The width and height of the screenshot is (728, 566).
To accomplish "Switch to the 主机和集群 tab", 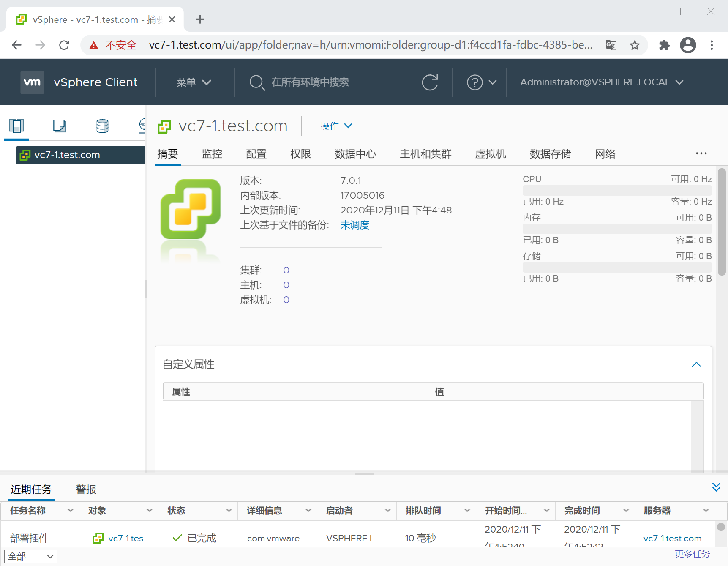I will 426,154.
